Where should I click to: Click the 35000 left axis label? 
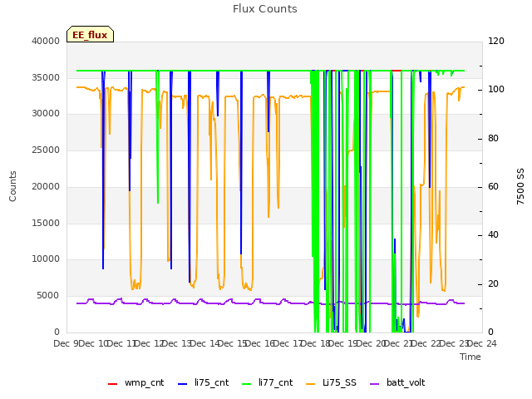pos(46,77)
